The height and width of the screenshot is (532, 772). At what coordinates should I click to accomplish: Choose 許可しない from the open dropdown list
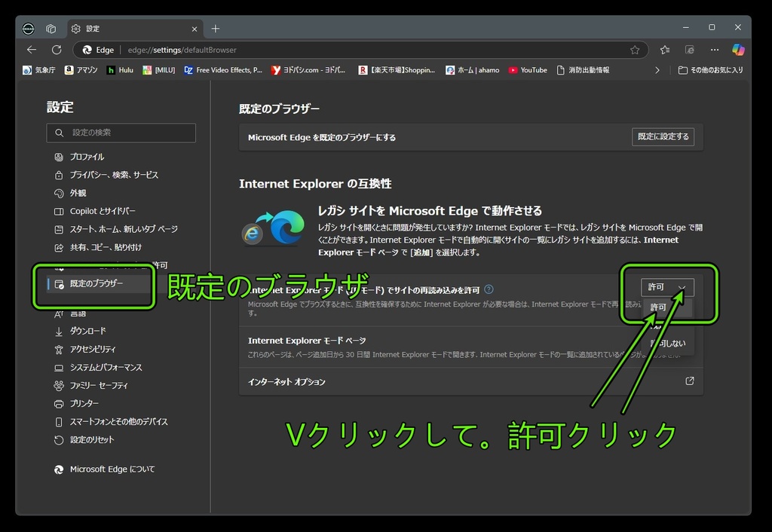point(668,343)
